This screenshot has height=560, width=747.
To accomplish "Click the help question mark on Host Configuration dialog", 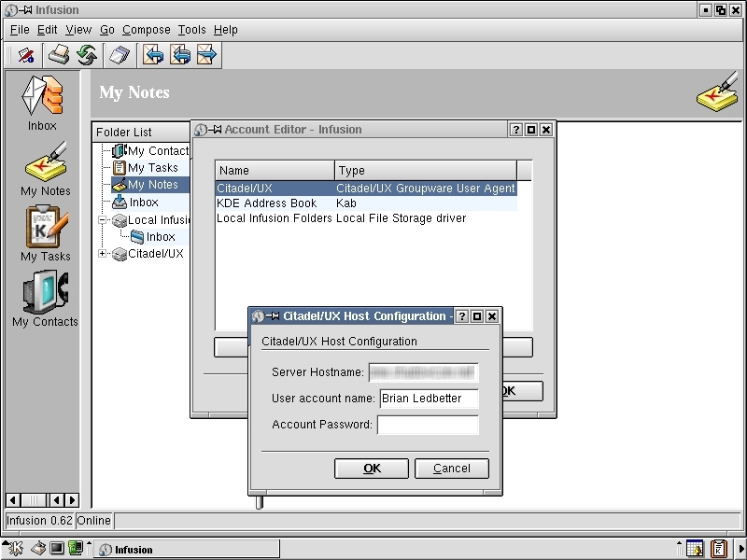I will pos(461,316).
